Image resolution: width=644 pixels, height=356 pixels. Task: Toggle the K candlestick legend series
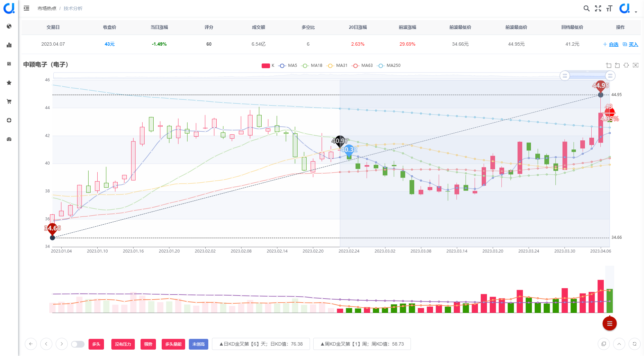268,65
